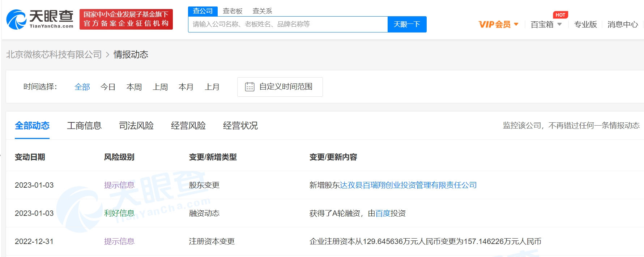
Task: Switch to 查关系 search tab
Action: (262, 11)
